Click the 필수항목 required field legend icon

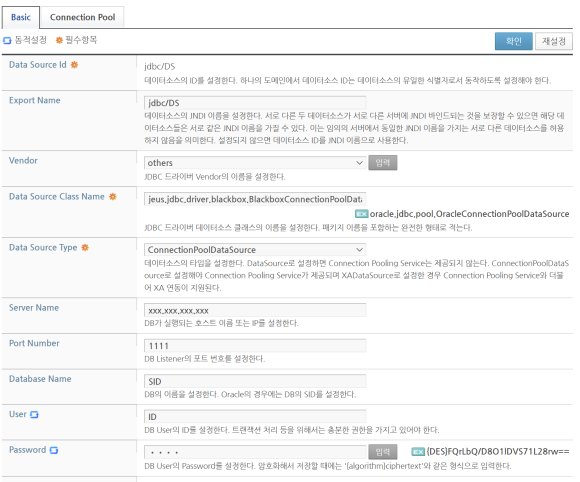tap(59, 40)
